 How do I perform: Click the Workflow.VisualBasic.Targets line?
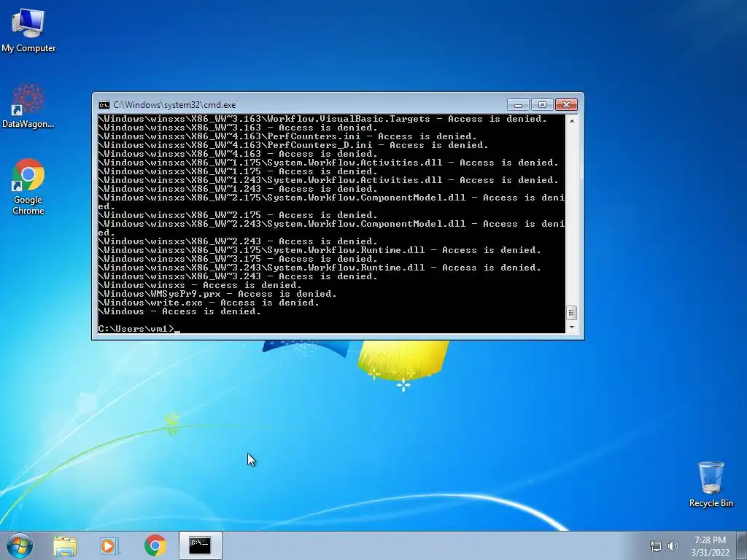[x=322, y=119]
